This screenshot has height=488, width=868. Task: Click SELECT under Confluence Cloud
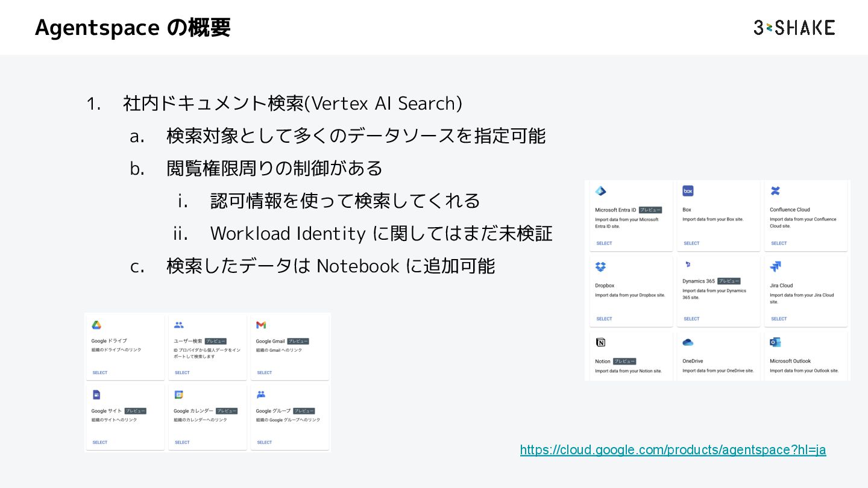779,243
